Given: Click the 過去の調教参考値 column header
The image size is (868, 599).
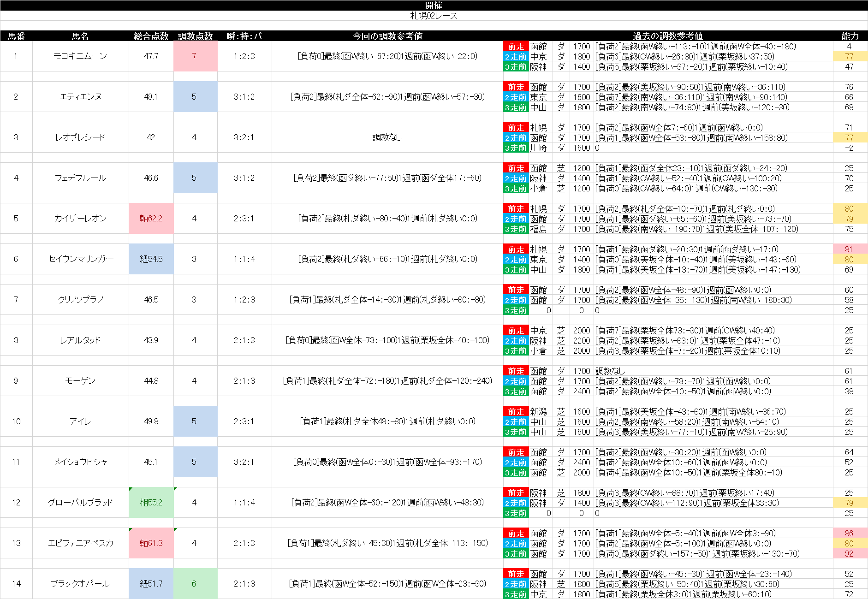Looking at the screenshot, I should (667, 36).
